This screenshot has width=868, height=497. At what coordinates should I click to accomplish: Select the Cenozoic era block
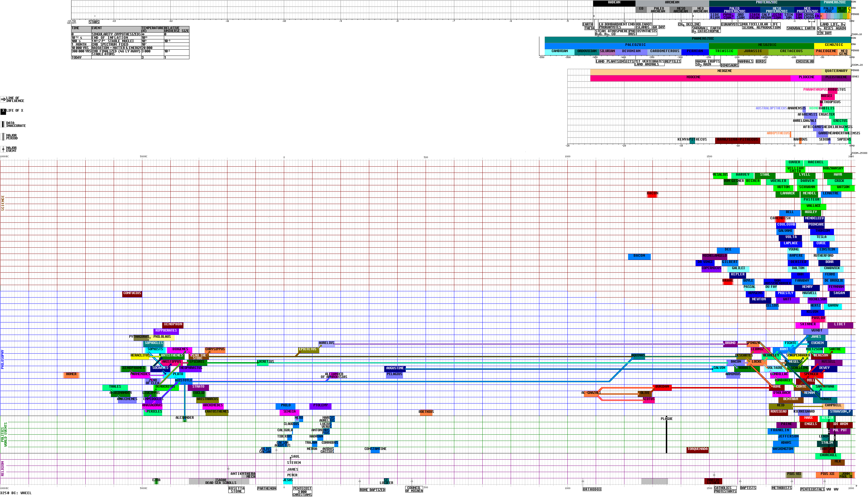(833, 45)
